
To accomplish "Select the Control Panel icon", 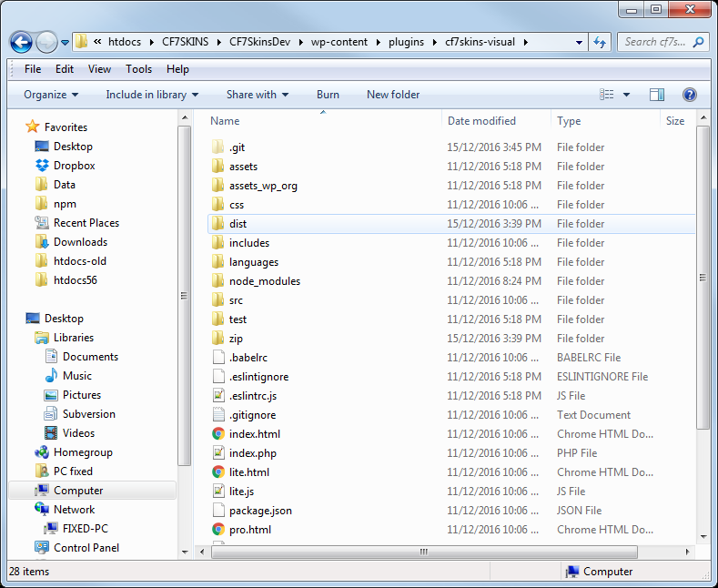I will (41, 548).
